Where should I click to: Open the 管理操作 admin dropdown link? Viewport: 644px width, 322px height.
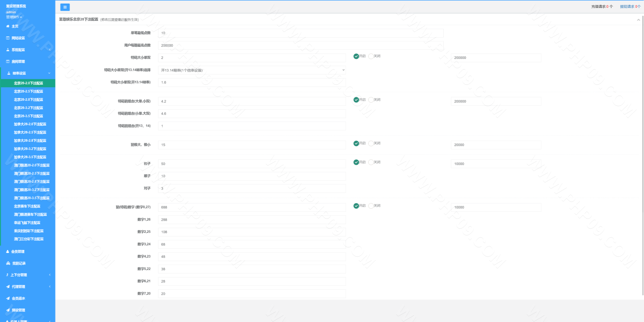(x=14, y=17)
